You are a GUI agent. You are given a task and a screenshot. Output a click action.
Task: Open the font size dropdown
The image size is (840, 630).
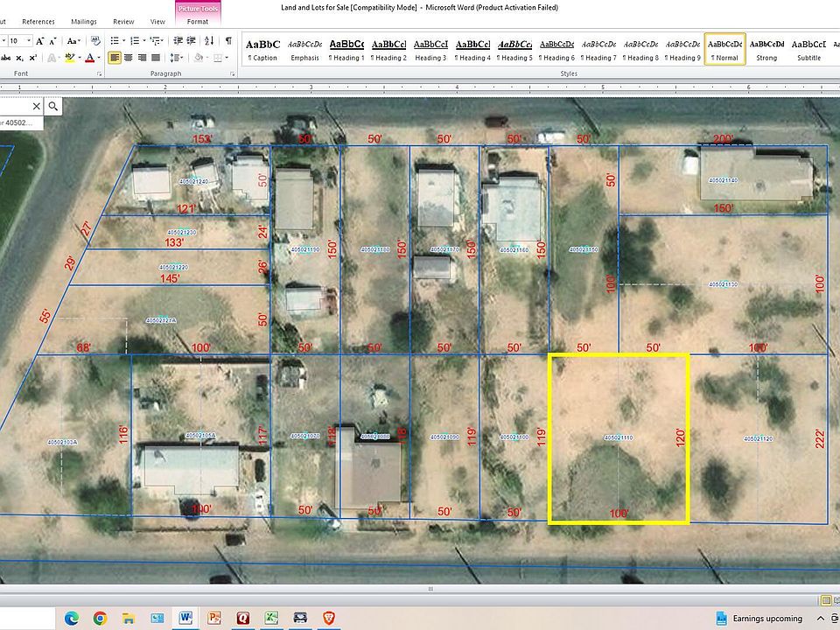(28, 41)
